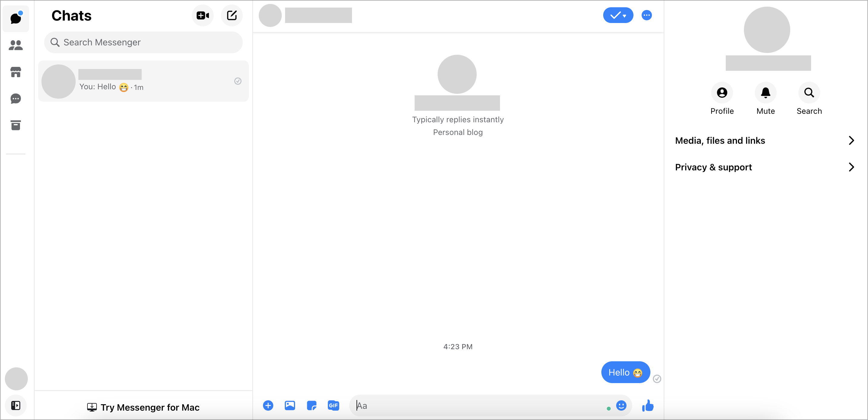Attach a photo to the message

click(x=290, y=405)
